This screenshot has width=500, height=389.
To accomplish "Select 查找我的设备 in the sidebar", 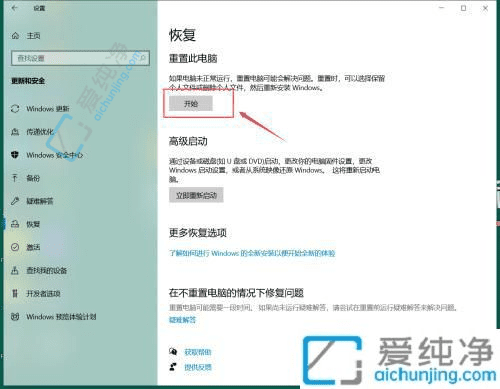I will click(47, 270).
